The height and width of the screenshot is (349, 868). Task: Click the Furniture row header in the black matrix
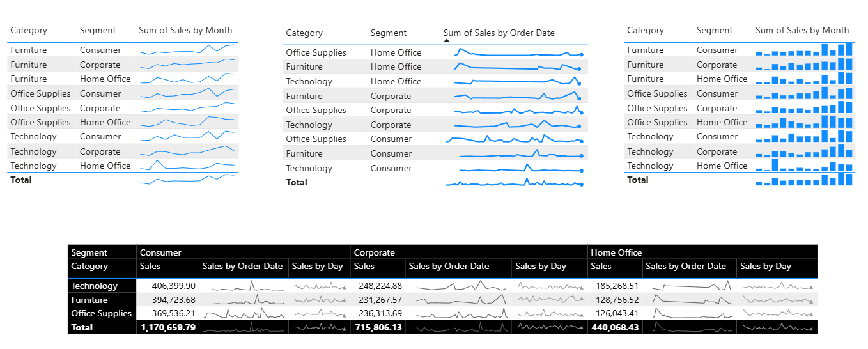coord(89,300)
